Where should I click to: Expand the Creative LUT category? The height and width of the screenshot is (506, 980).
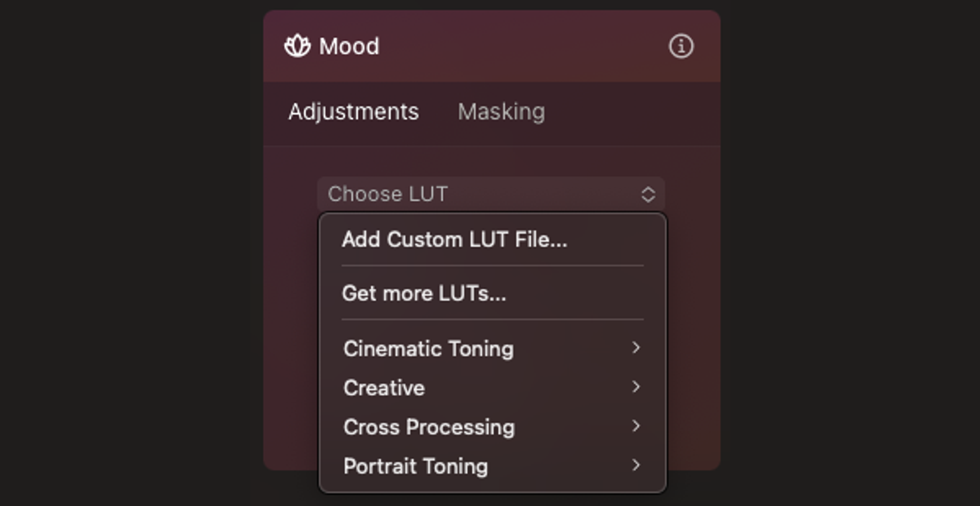pyautogui.click(x=384, y=388)
